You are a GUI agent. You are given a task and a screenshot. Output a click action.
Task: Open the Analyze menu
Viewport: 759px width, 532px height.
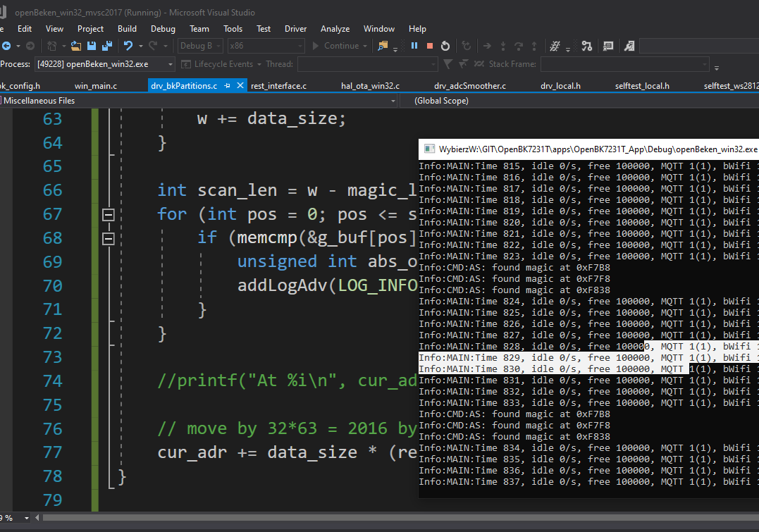(335, 29)
